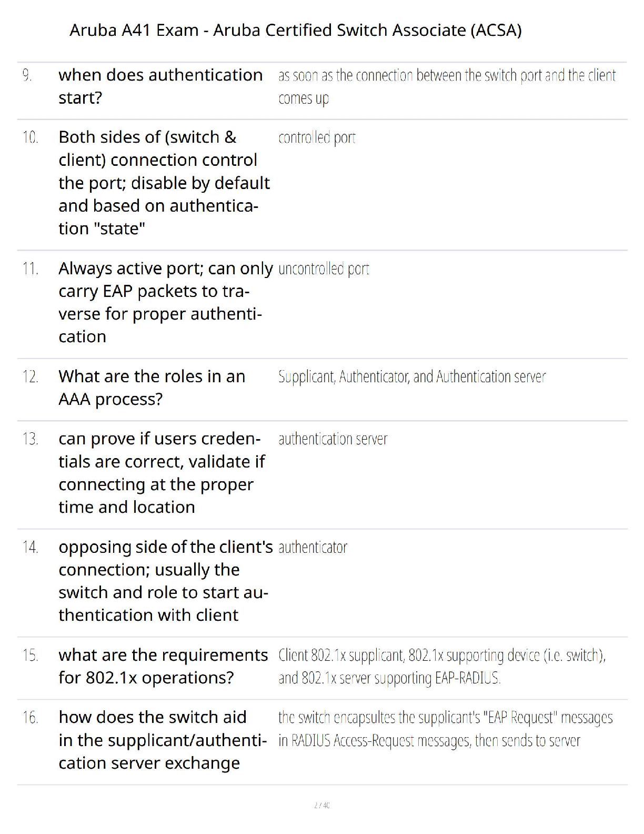644x834 pixels.
Task: Click question 10 about both sides controlling port
Action: (164, 183)
